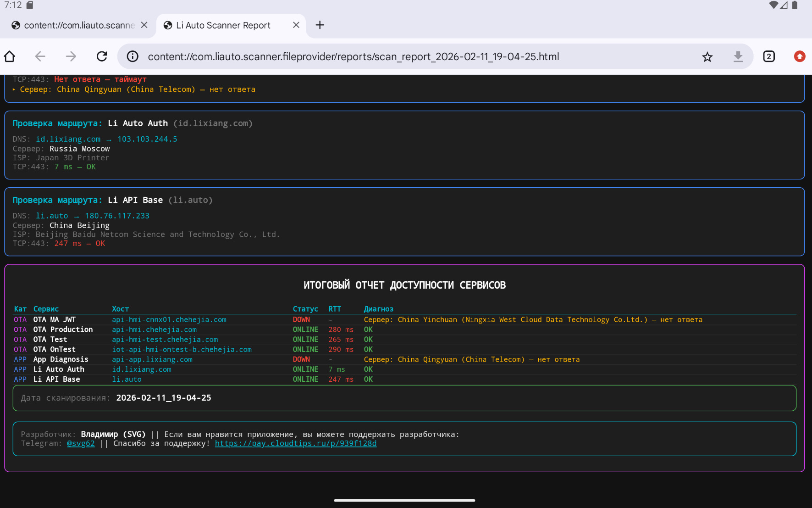Click the Хост column header
This screenshot has height=508, width=812.
[120, 309]
